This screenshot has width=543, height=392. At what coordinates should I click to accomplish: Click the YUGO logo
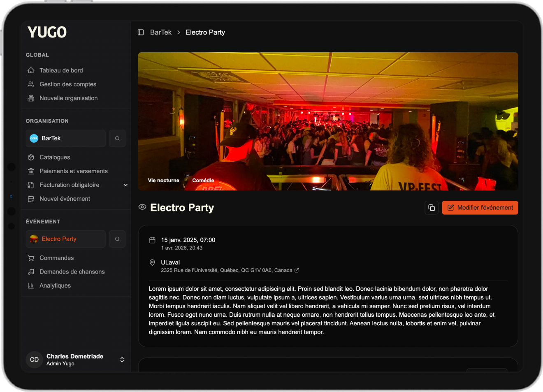pyautogui.click(x=47, y=32)
